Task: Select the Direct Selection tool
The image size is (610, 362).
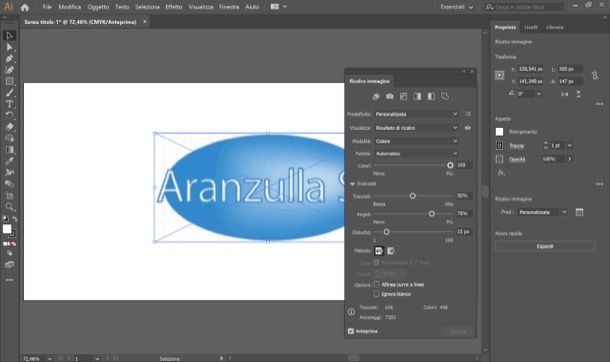Action: [x=9, y=47]
